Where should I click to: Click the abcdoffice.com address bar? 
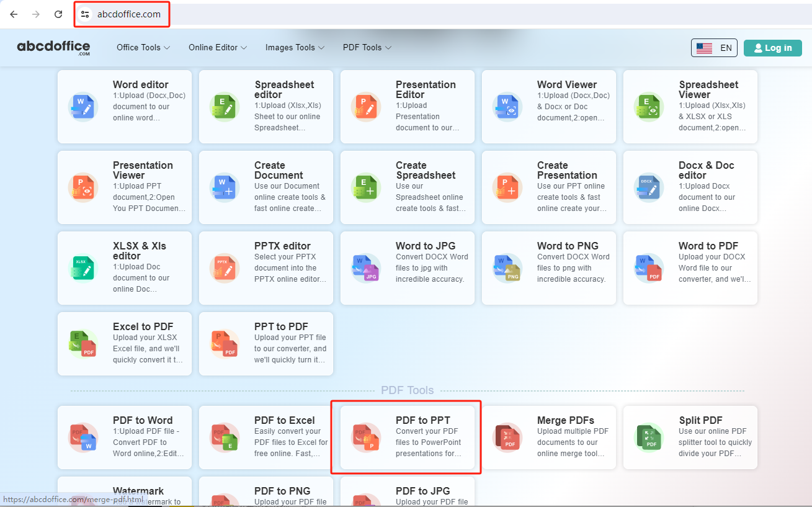tap(129, 14)
